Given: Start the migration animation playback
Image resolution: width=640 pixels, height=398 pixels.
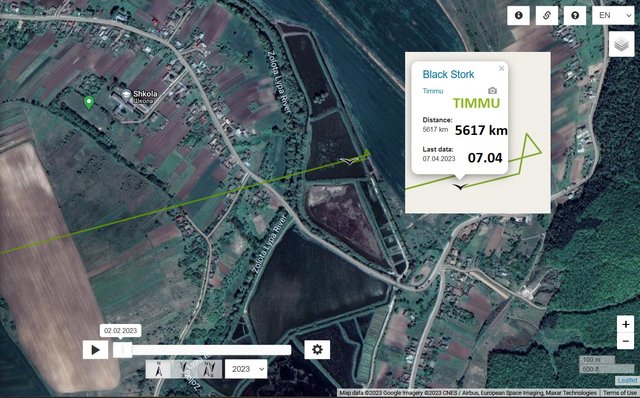Looking at the screenshot, I should point(96,350).
